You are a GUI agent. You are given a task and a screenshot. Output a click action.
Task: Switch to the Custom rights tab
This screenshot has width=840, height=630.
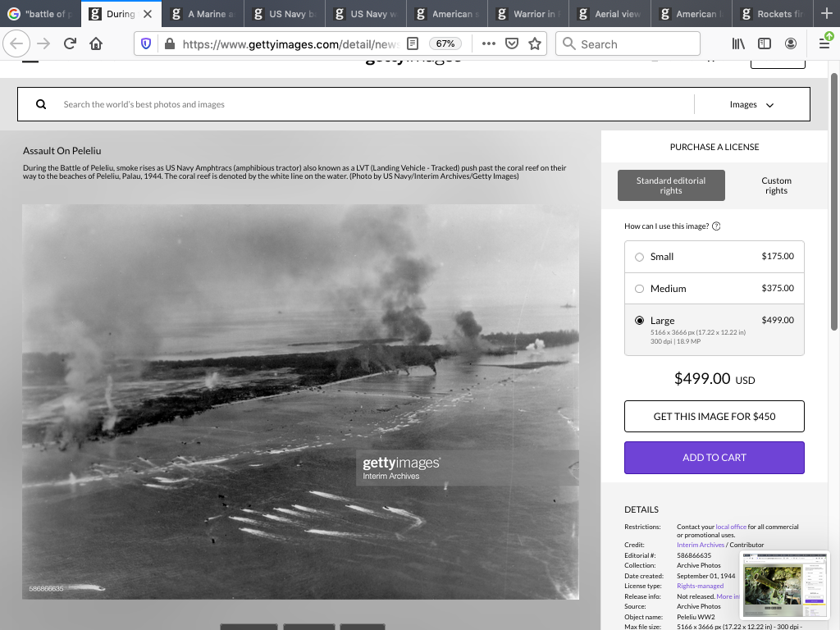775,185
